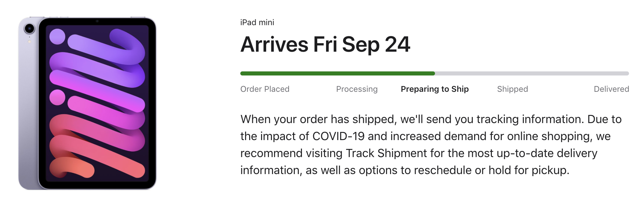The height and width of the screenshot is (204, 644).
Task: Click the small flash dot below rear camera
Action: [30, 42]
